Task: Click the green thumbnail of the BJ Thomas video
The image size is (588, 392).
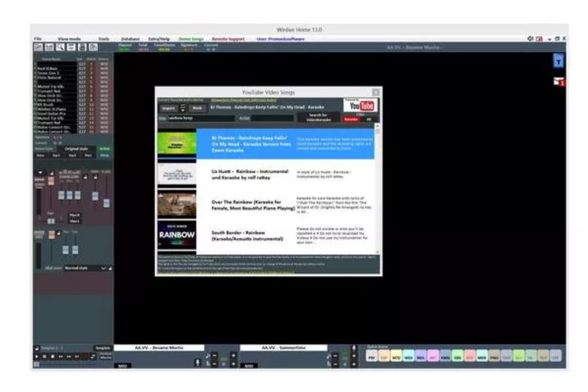Action: pyautogui.click(x=177, y=144)
